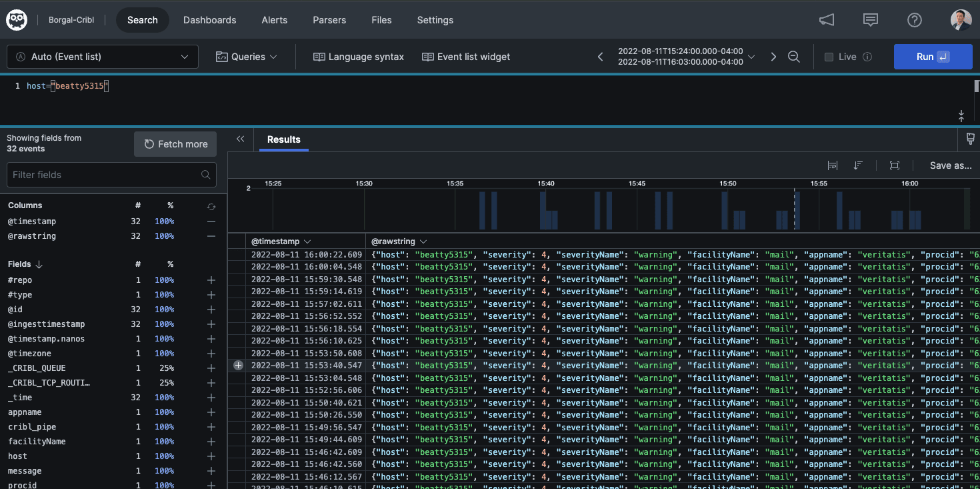Click the announcements megaphone icon

827,20
